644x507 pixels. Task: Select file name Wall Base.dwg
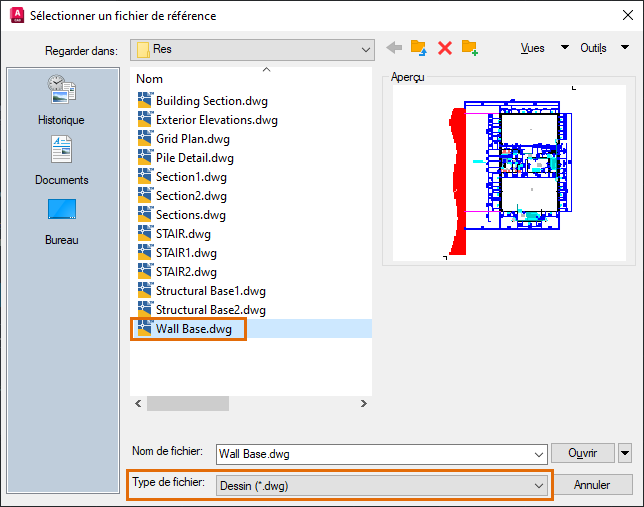tap(193, 329)
